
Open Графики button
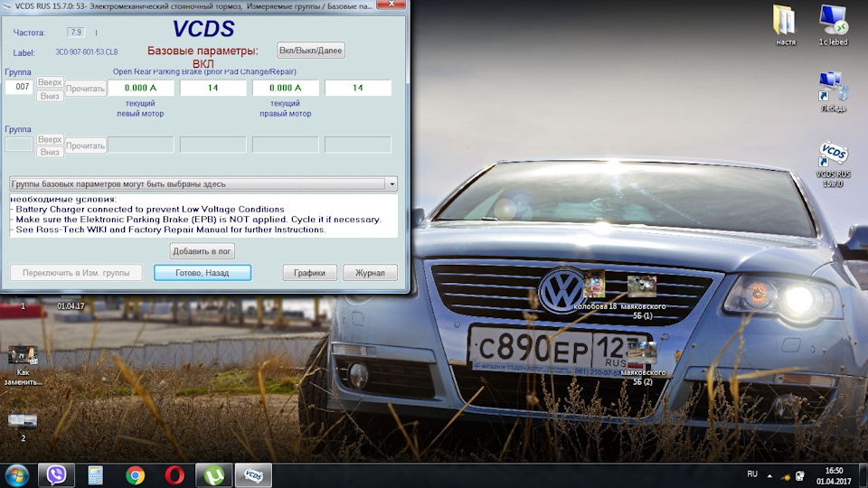click(309, 273)
